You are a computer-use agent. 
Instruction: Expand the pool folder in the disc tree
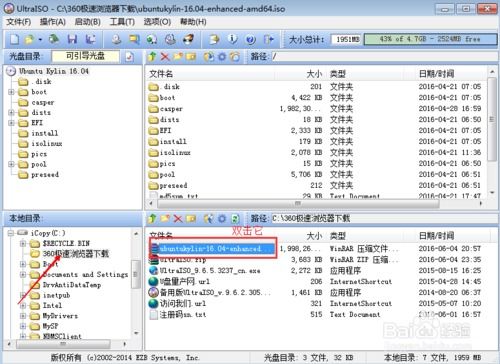coord(11,164)
